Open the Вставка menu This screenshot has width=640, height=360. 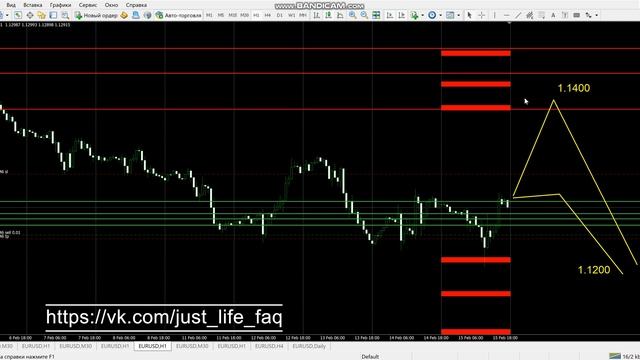pyautogui.click(x=32, y=5)
